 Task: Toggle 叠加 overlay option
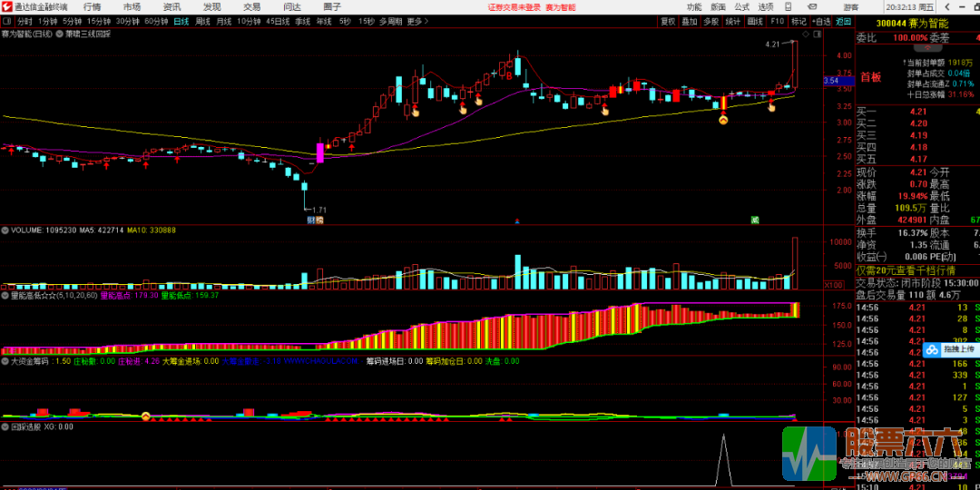(x=690, y=21)
